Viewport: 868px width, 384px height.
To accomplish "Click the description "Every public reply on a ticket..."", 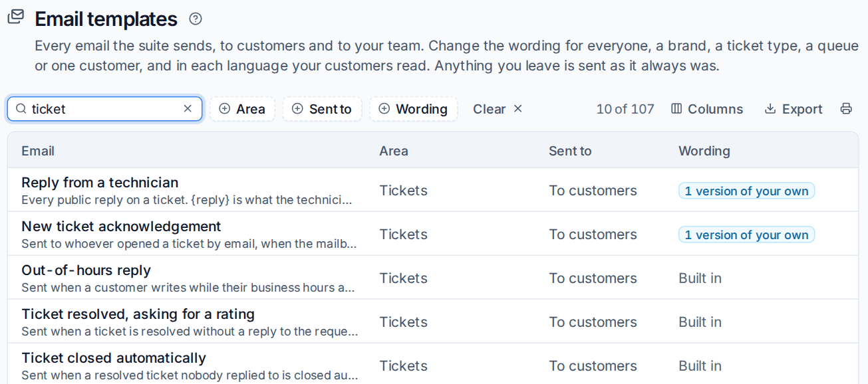I will [x=187, y=200].
